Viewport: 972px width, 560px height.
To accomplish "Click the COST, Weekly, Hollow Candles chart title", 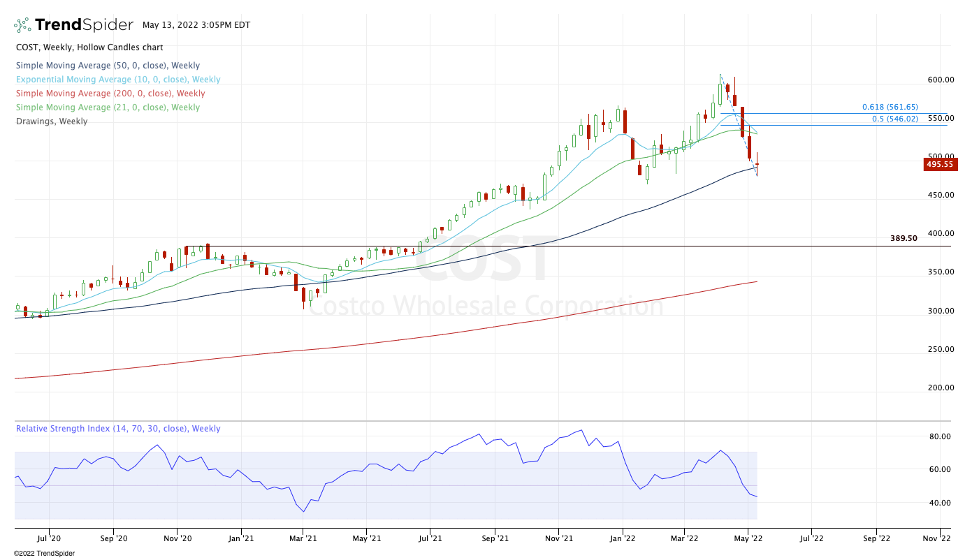I will tap(89, 47).
